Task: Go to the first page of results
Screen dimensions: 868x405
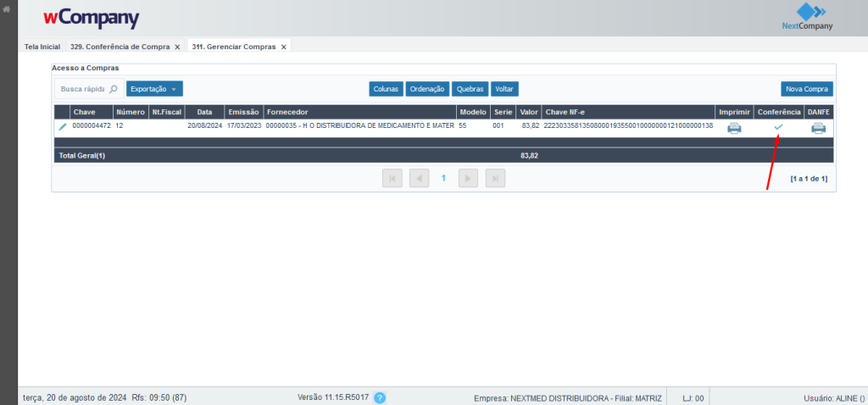Action: (392, 178)
